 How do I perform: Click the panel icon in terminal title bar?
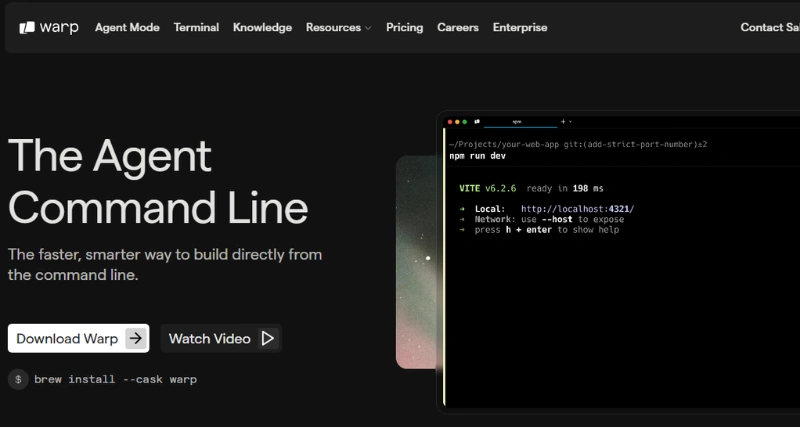coord(477,121)
